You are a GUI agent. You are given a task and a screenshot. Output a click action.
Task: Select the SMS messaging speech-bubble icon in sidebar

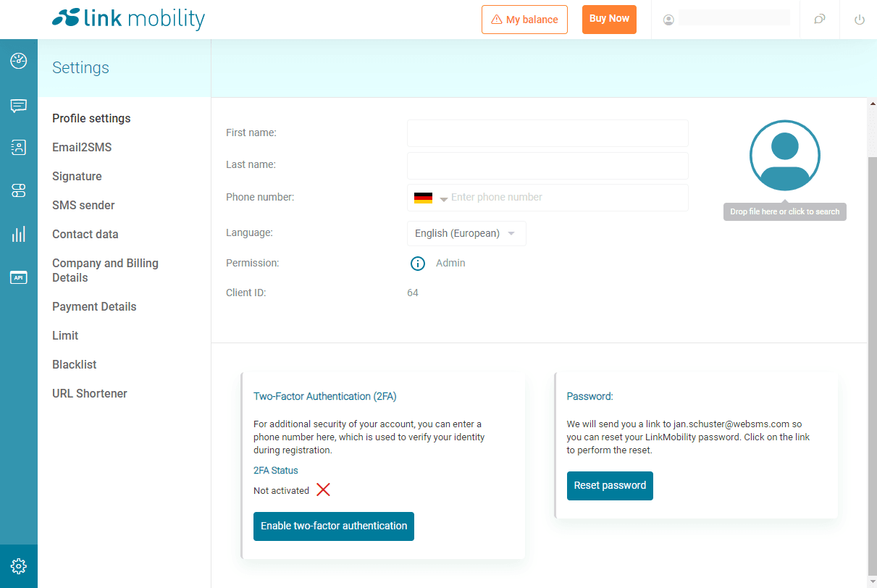pos(19,106)
